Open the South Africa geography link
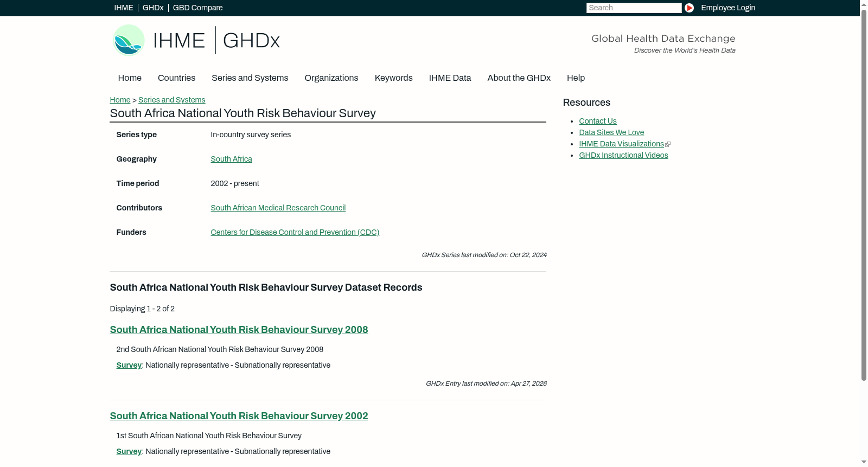The image size is (868, 467). [x=231, y=159]
